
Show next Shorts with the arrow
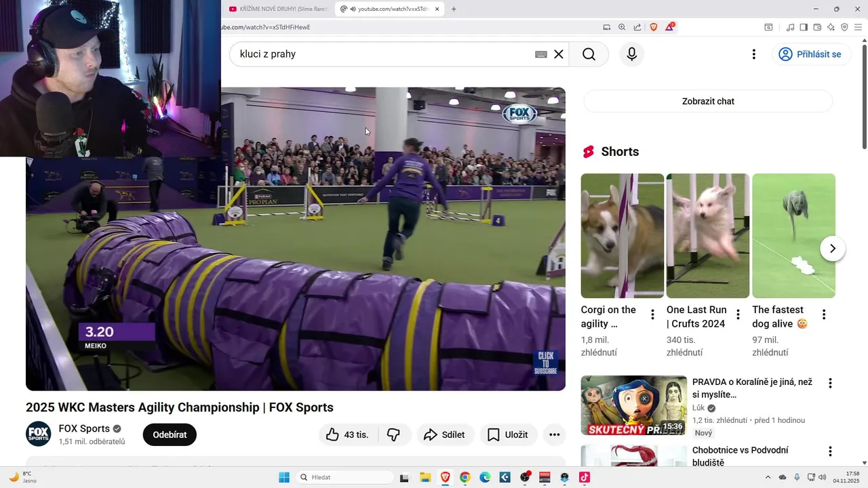pyautogui.click(x=833, y=249)
